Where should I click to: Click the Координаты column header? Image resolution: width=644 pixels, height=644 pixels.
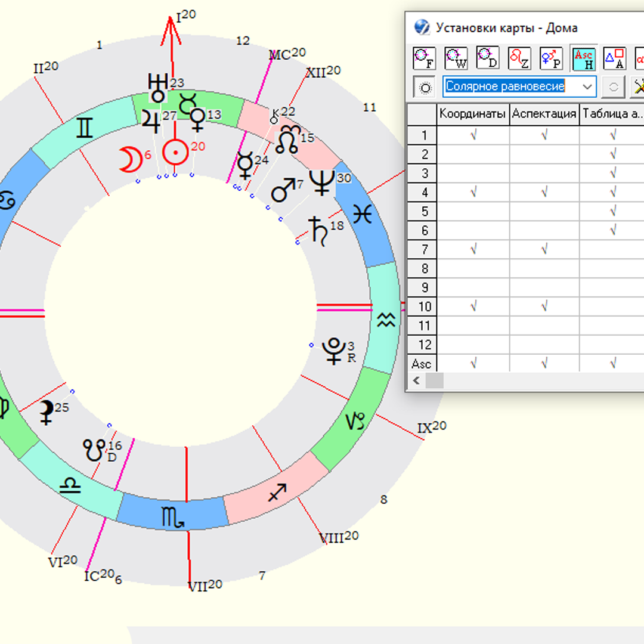click(472, 114)
